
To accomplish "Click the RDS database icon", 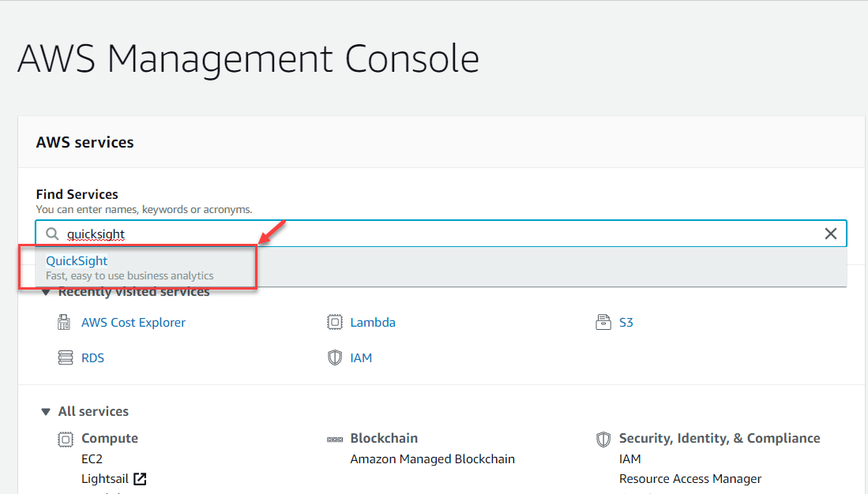I will pos(64,357).
